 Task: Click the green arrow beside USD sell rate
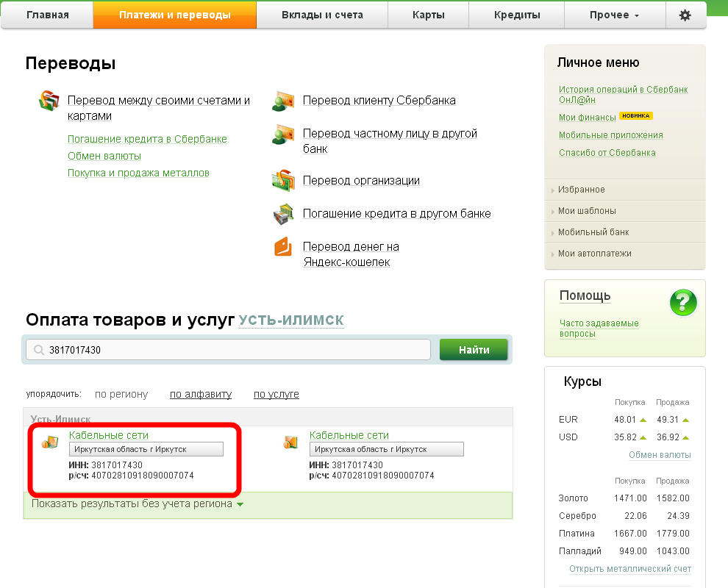tap(686, 437)
